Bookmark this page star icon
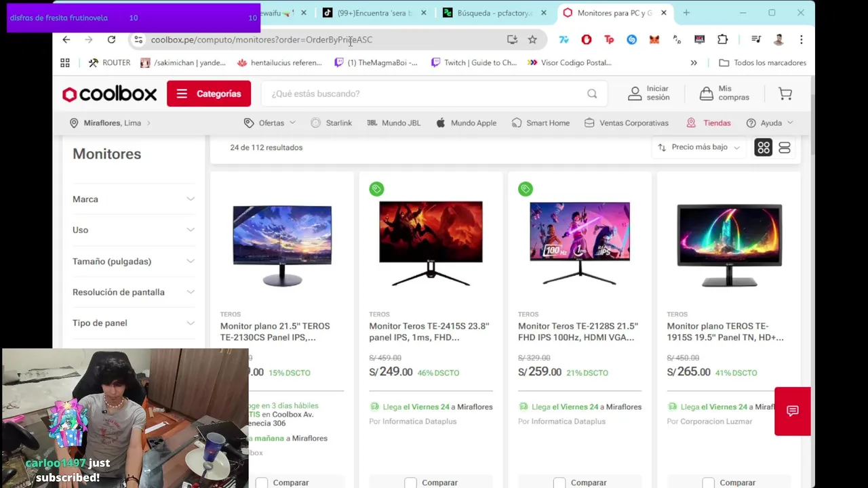Image resolution: width=868 pixels, height=488 pixels. coord(532,39)
